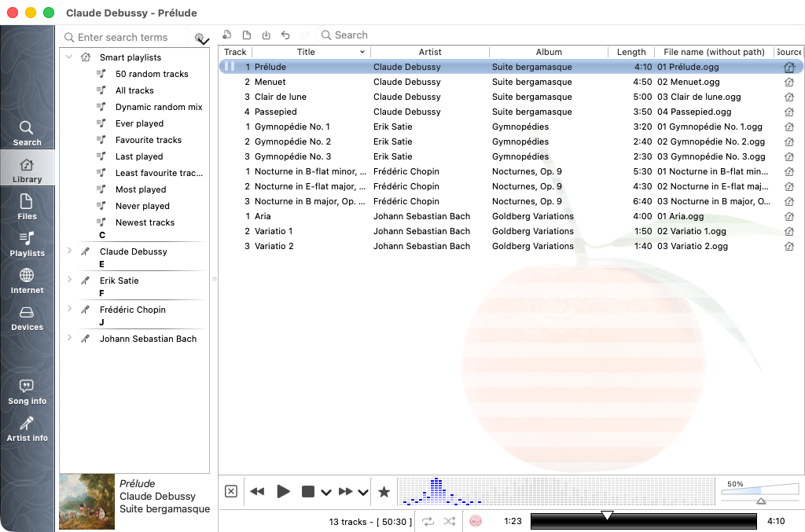
Task: Click the paused indicator on Prélude row
Action: click(x=230, y=67)
